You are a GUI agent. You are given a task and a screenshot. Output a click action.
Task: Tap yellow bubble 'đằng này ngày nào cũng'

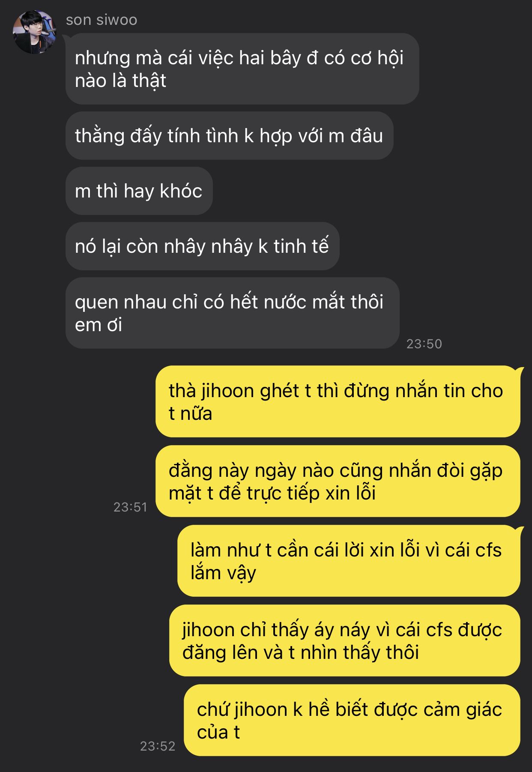pyautogui.click(x=338, y=482)
